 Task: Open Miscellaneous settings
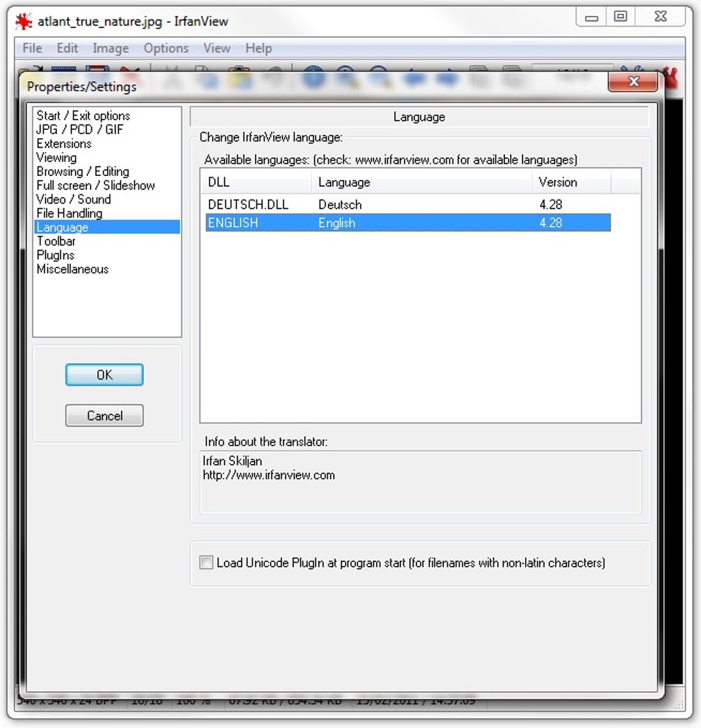[x=107, y=269]
